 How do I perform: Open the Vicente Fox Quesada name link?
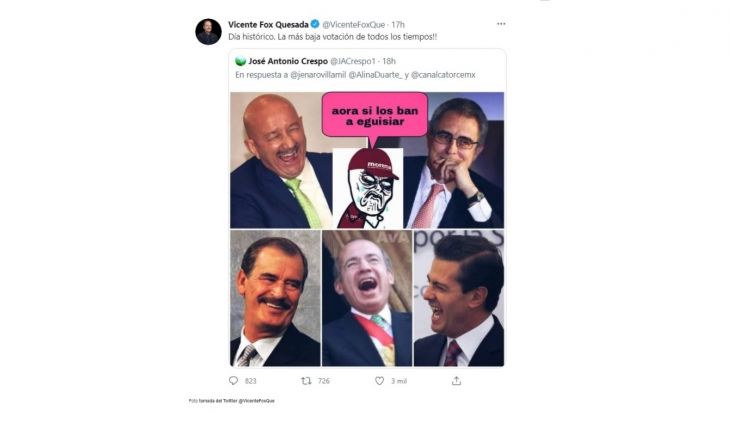point(268,23)
